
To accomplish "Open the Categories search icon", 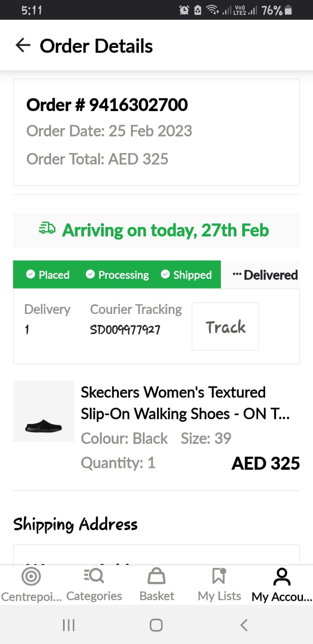I will click(x=94, y=576).
